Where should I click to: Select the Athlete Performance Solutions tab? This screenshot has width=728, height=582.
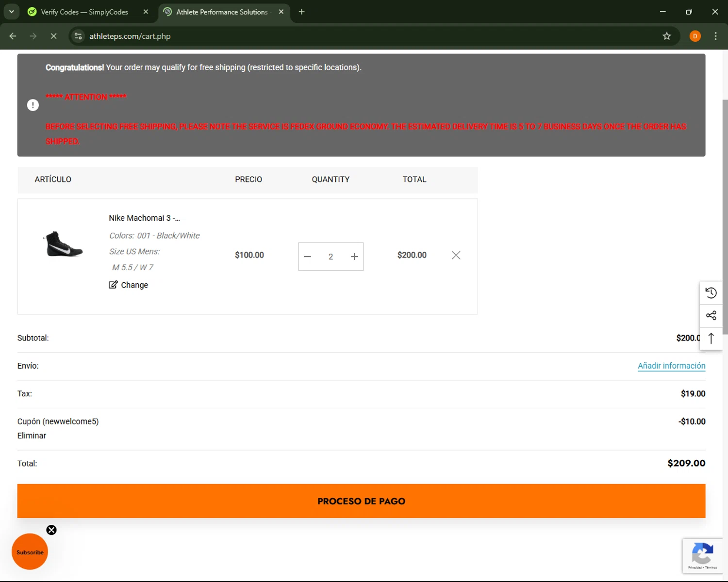tap(222, 12)
